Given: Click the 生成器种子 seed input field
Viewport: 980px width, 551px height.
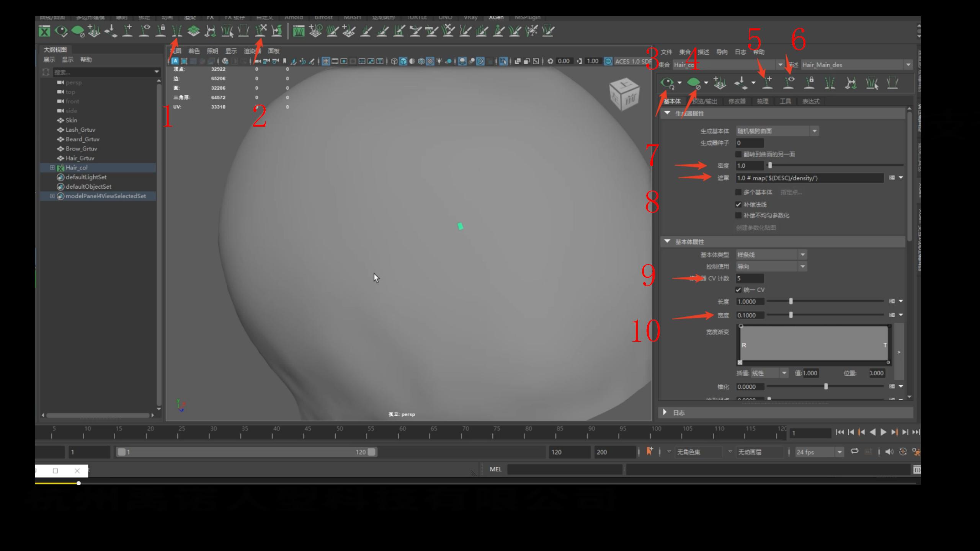Looking at the screenshot, I should [750, 143].
